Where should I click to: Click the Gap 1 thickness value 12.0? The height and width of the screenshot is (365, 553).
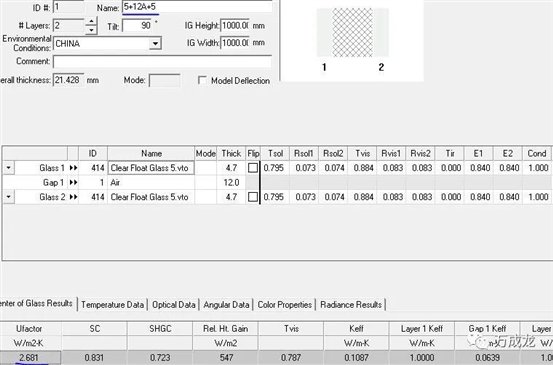click(x=231, y=182)
